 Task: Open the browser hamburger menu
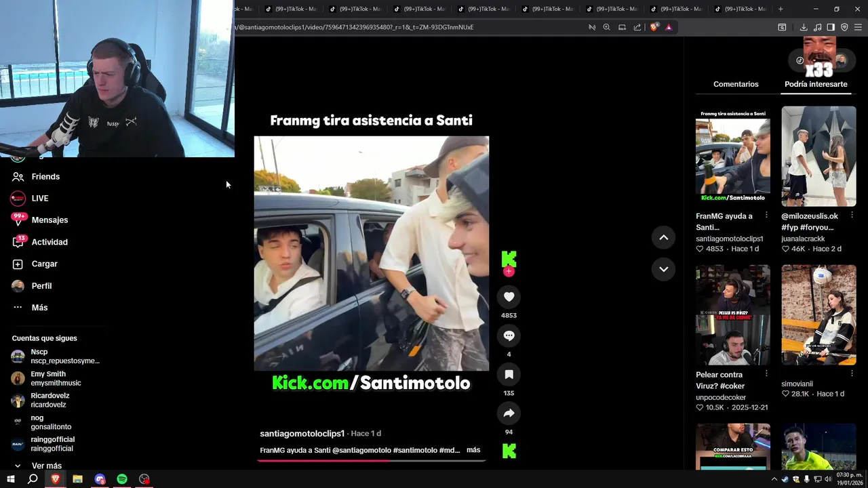tap(859, 27)
